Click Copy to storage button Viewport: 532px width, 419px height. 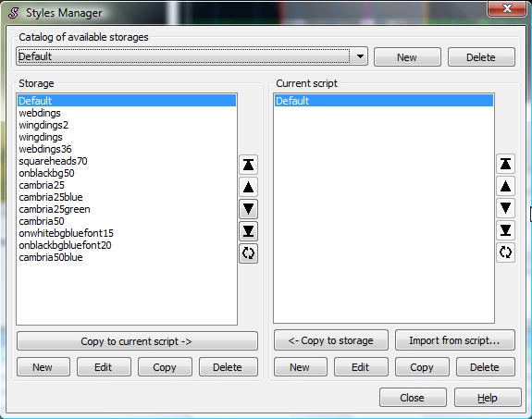(331, 340)
